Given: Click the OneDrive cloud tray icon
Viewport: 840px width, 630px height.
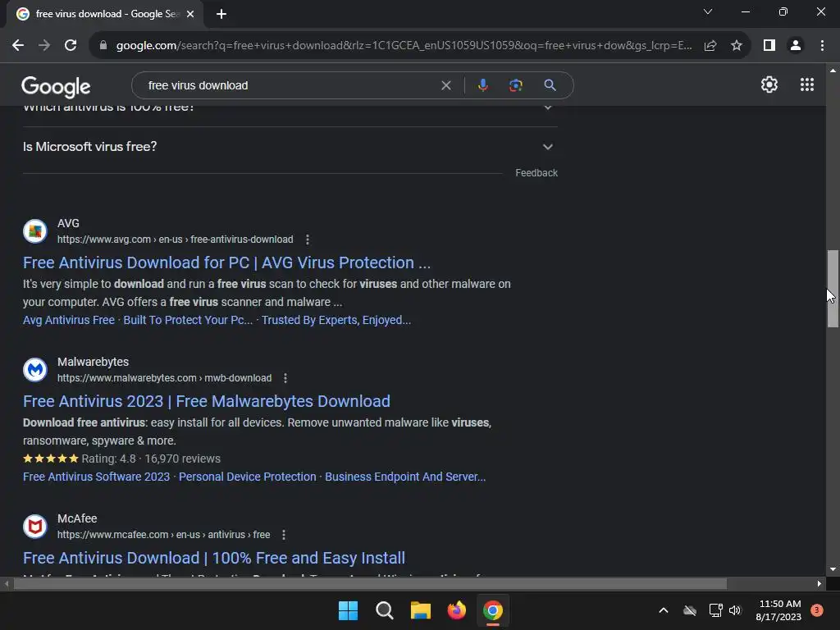Looking at the screenshot, I should click(x=690, y=610).
